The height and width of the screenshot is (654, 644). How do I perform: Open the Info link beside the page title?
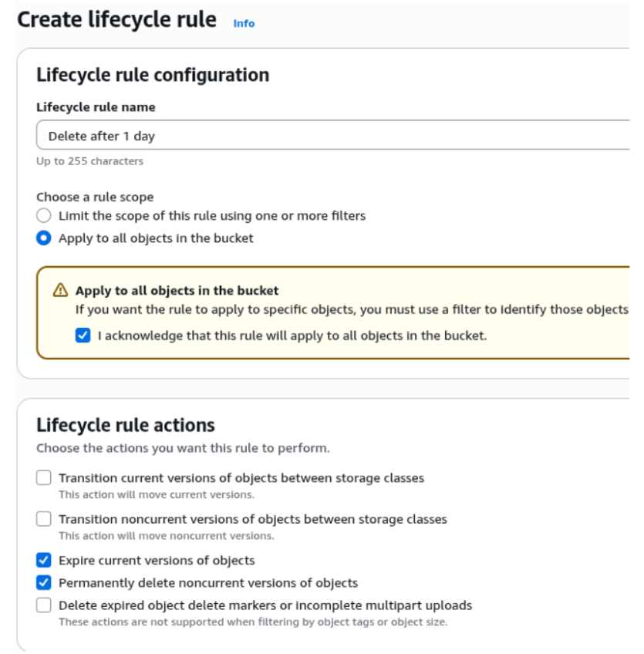click(x=243, y=23)
